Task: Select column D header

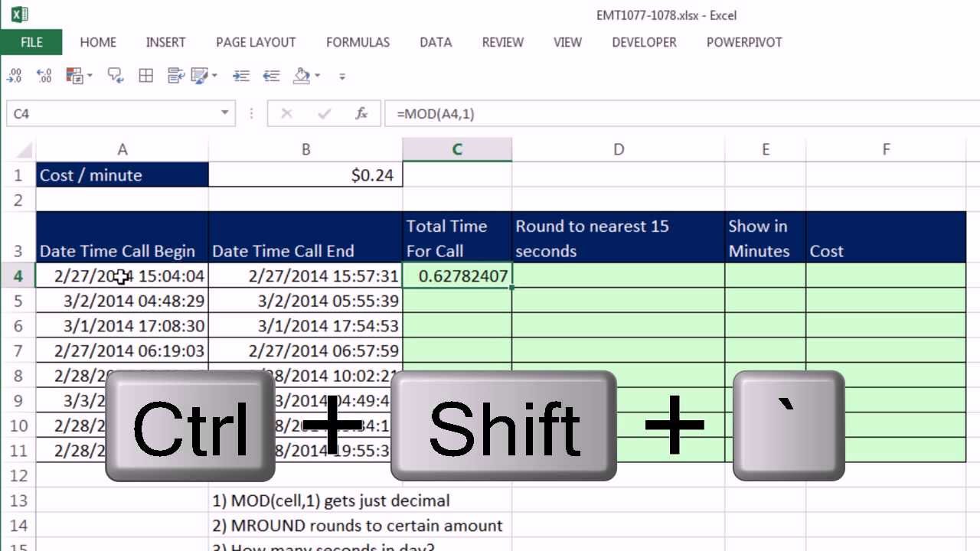Action: (618, 149)
